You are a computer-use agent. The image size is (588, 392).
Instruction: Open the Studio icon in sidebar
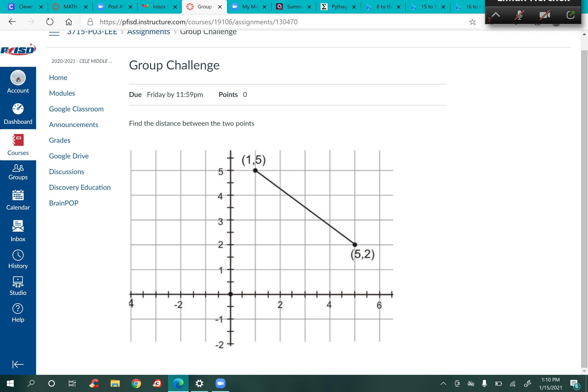click(18, 282)
